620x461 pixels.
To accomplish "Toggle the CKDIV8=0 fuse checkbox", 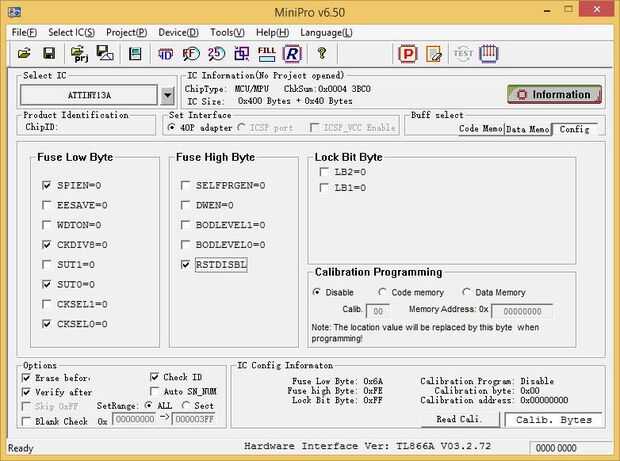I will point(47,244).
